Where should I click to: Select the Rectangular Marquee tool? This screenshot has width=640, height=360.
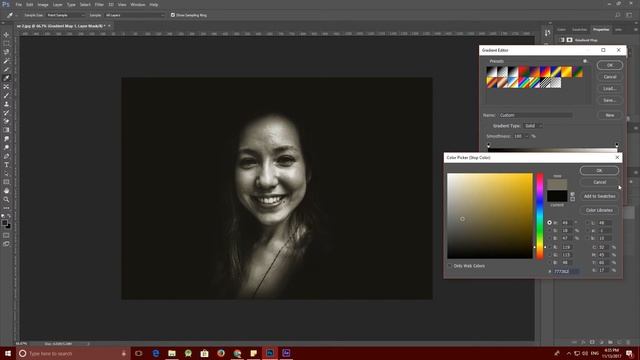(x=6, y=43)
